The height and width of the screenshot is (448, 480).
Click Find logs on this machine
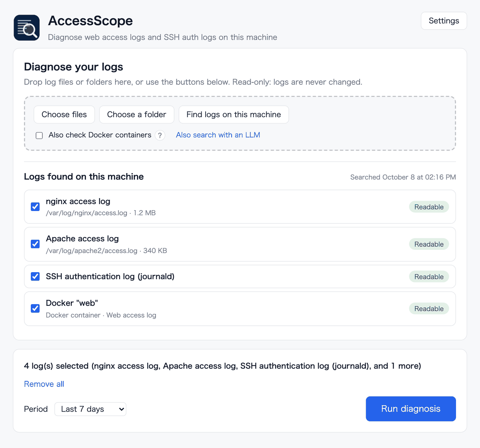(234, 115)
